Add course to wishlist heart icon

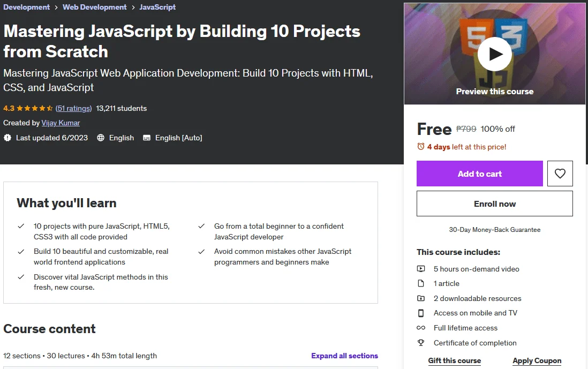(x=560, y=174)
